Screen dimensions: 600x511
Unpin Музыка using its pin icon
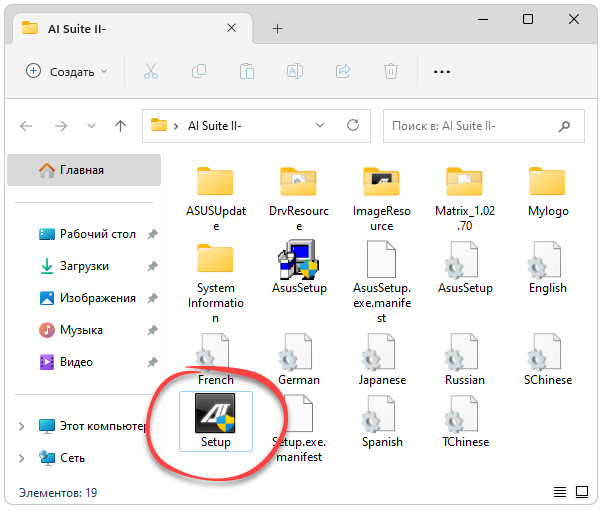coord(153,330)
